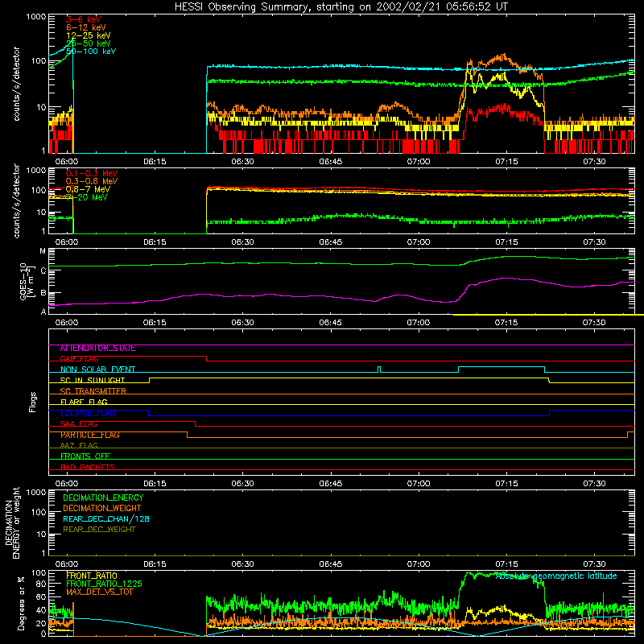Select the dim flag label above FRONTS_OFF
The height and width of the screenshot is (644, 644).
(x=79, y=446)
